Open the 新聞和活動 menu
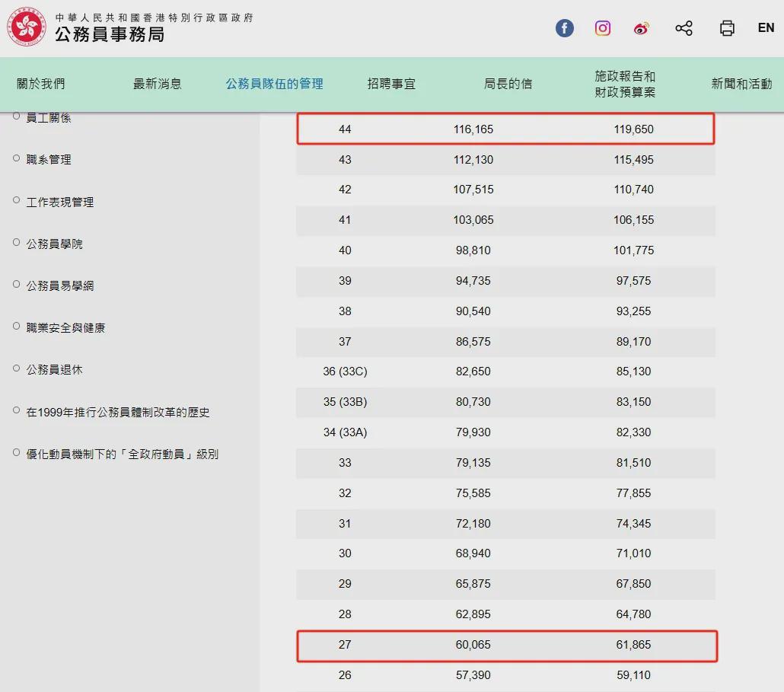 741,84
